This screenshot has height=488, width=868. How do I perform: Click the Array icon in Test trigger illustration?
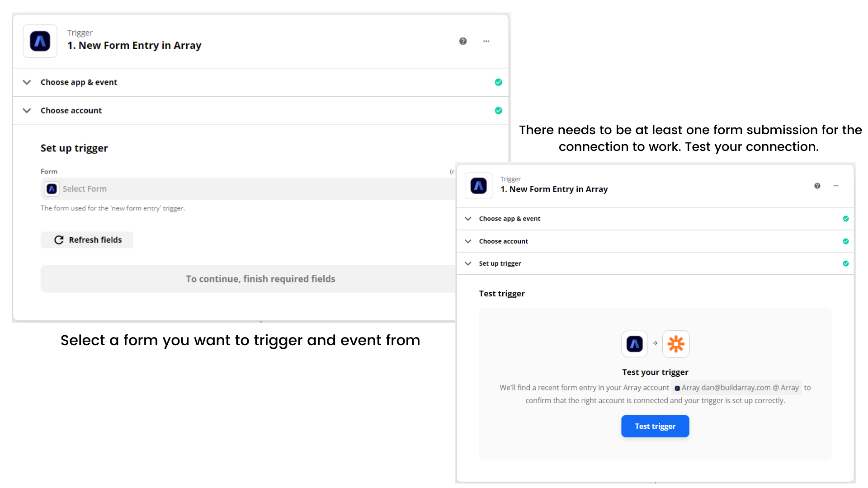[635, 344]
